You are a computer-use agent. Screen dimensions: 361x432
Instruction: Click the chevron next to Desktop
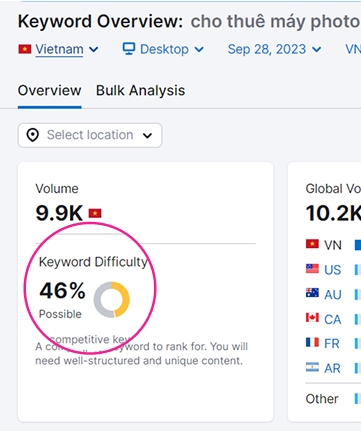click(x=199, y=50)
